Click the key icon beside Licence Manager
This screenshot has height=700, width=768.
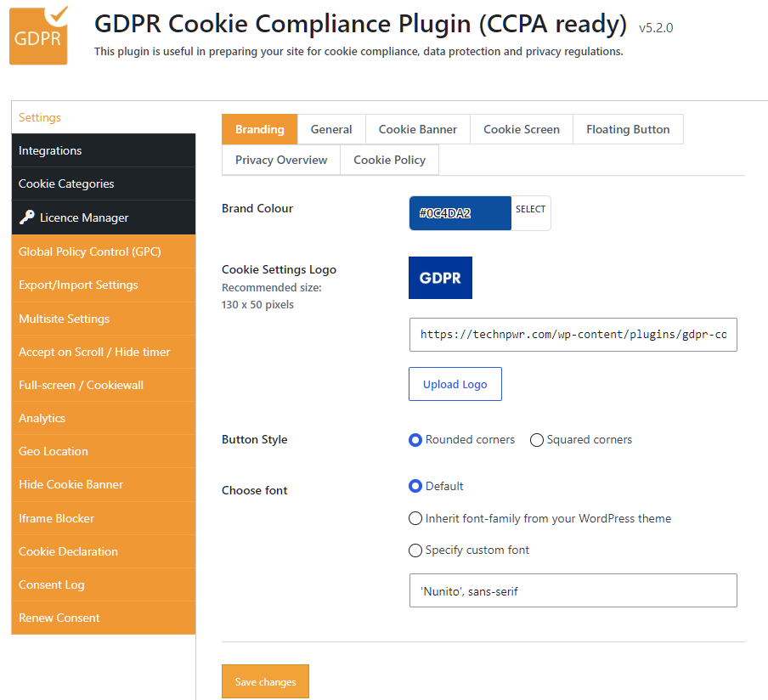point(27,217)
